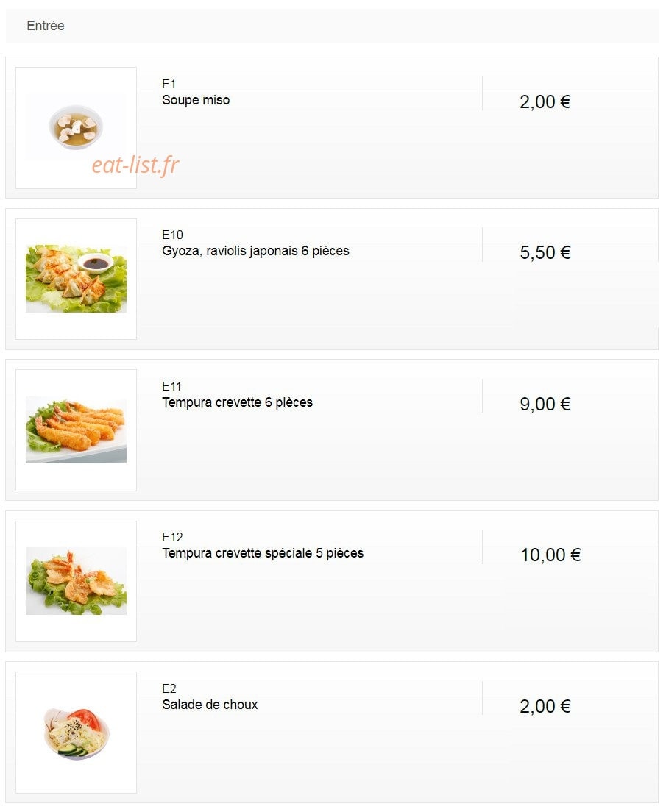The width and height of the screenshot is (666, 812).
Task: Click the 2,00 € price for Soupe miso
Action: click(x=545, y=101)
